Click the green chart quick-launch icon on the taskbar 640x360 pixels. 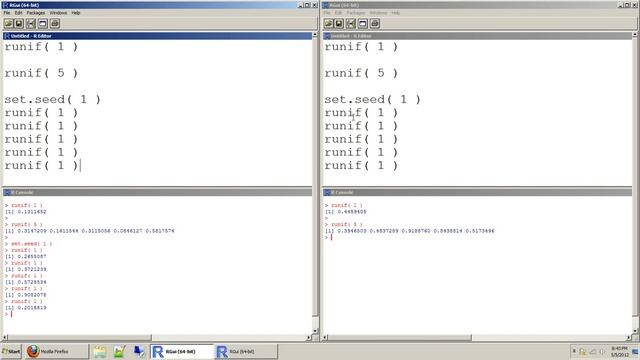coord(119,351)
